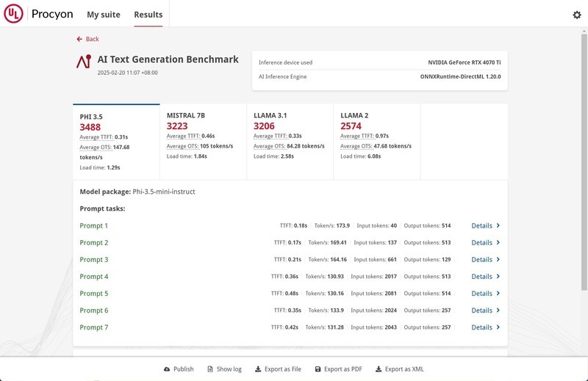Viewport: 588px width, 381px height.
Task: Click the Publish cloud icon button
Action: pos(179,369)
